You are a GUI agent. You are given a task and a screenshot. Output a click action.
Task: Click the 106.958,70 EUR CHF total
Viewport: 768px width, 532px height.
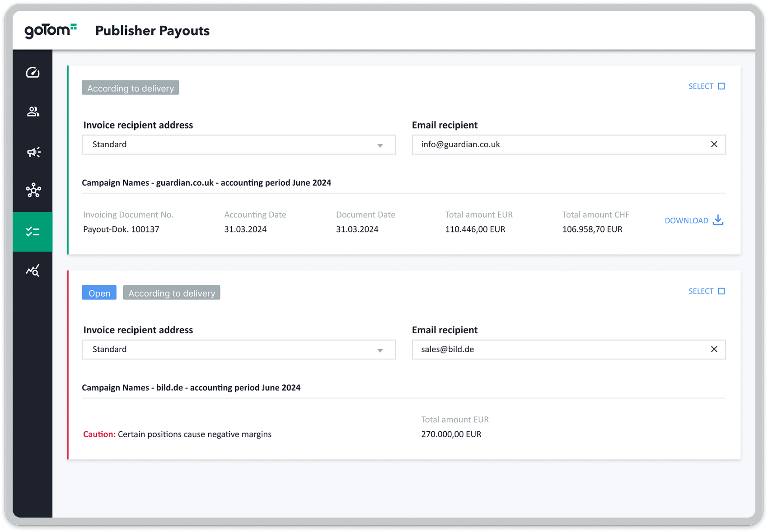pos(592,229)
